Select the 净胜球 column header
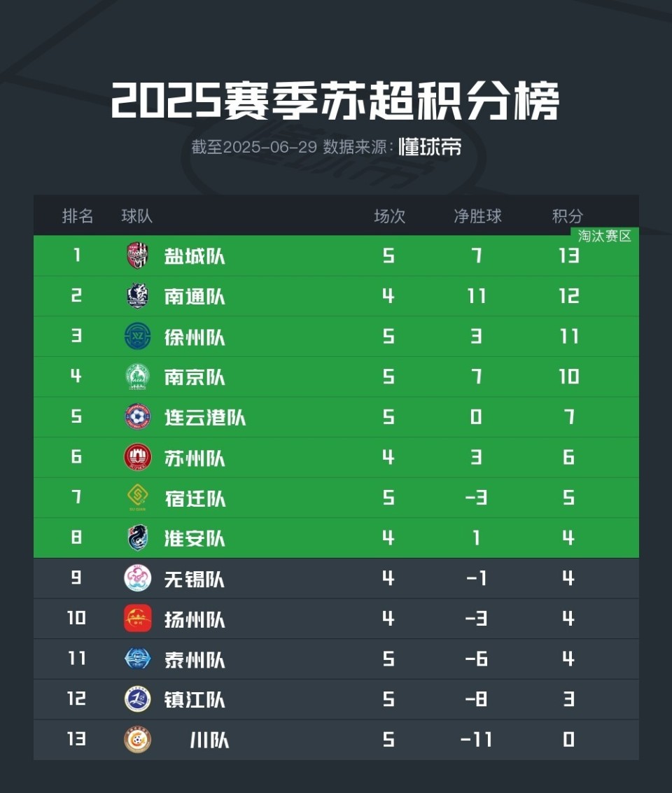 click(477, 216)
